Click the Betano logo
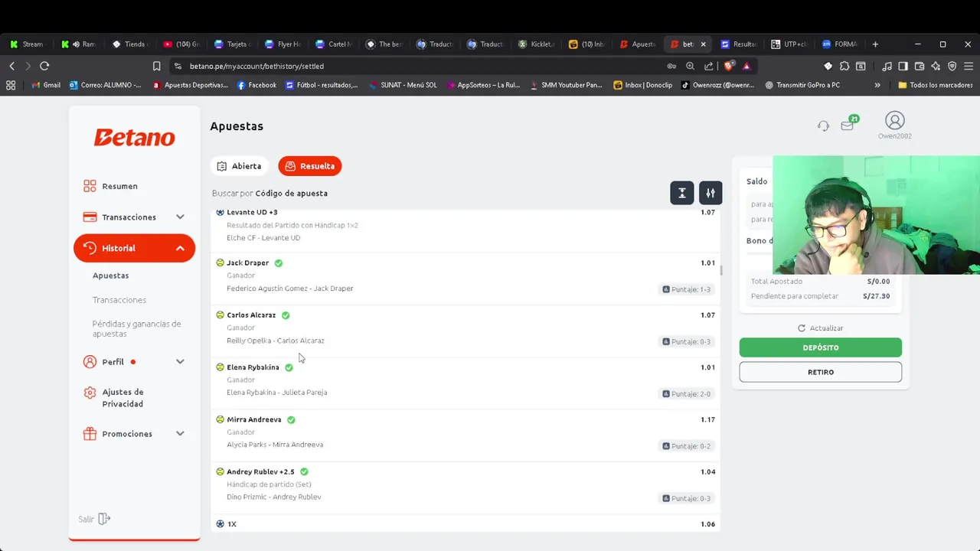 [x=134, y=138]
